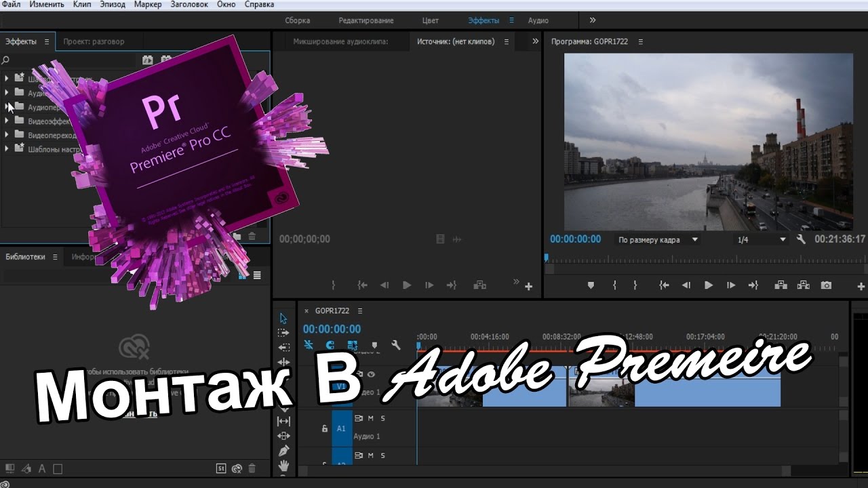Show more workspaces with double chevron
Viewport: 868px width, 488px height.
point(593,20)
